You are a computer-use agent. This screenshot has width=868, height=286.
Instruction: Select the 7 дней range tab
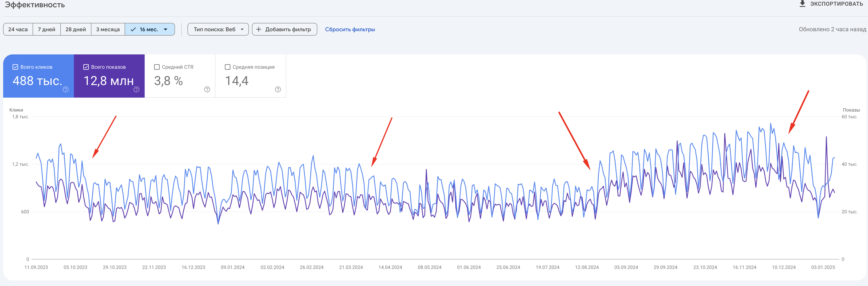pyautogui.click(x=47, y=29)
